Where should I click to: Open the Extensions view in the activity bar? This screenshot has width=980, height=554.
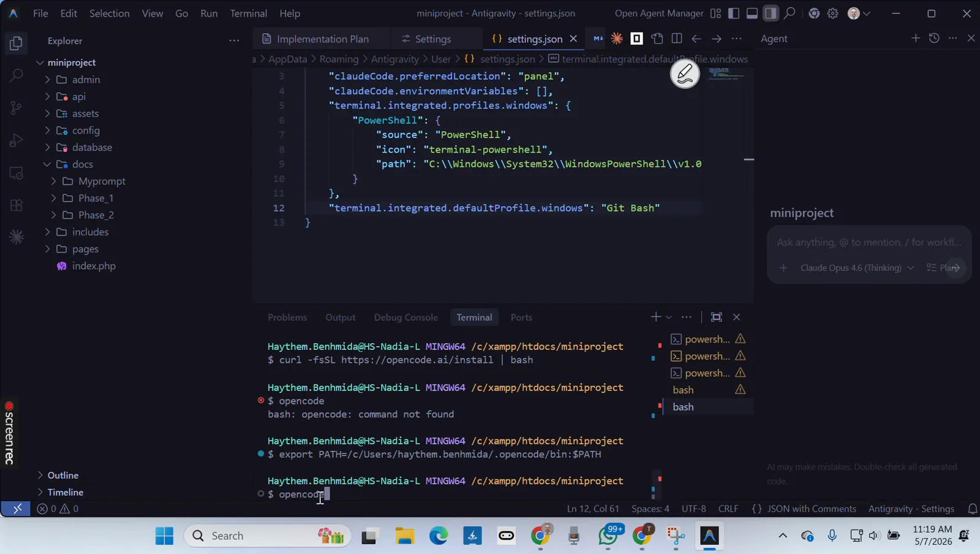[x=17, y=205]
